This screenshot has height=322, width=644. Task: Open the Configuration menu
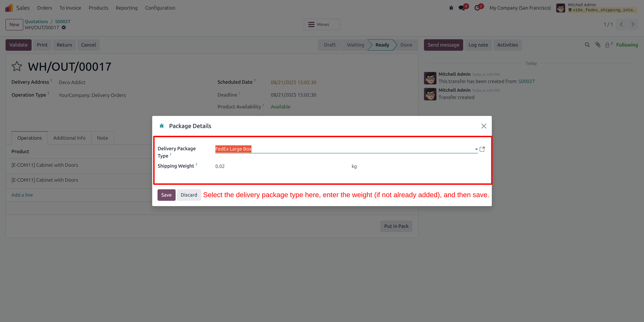point(160,8)
